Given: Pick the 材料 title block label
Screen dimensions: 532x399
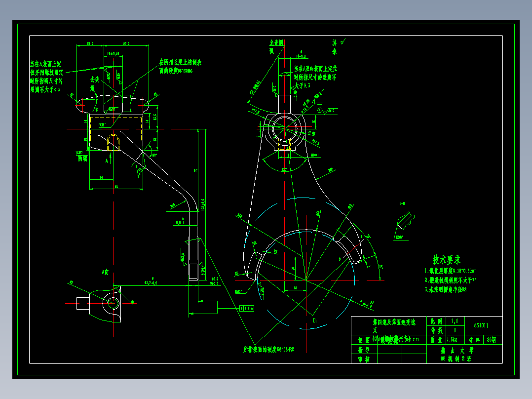Looking at the screenshot, I should [474, 340].
